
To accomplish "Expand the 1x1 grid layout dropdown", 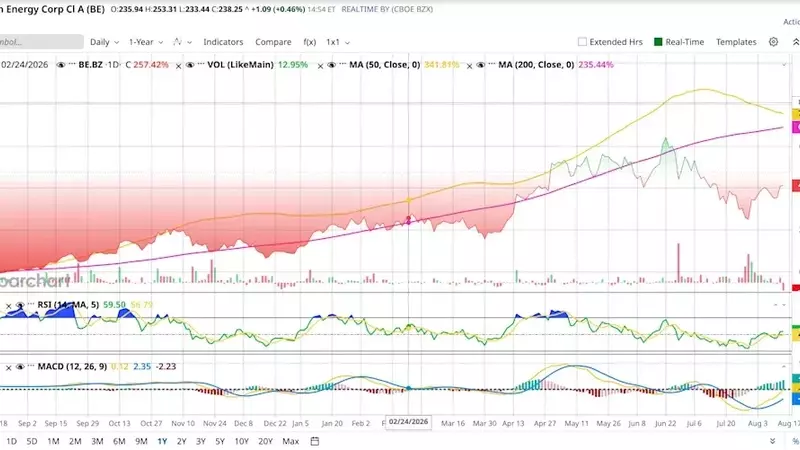I will (338, 42).
